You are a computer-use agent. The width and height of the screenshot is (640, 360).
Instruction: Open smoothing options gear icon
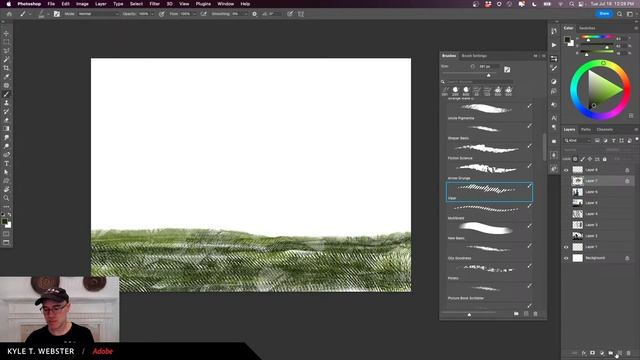tap(254, 14)
